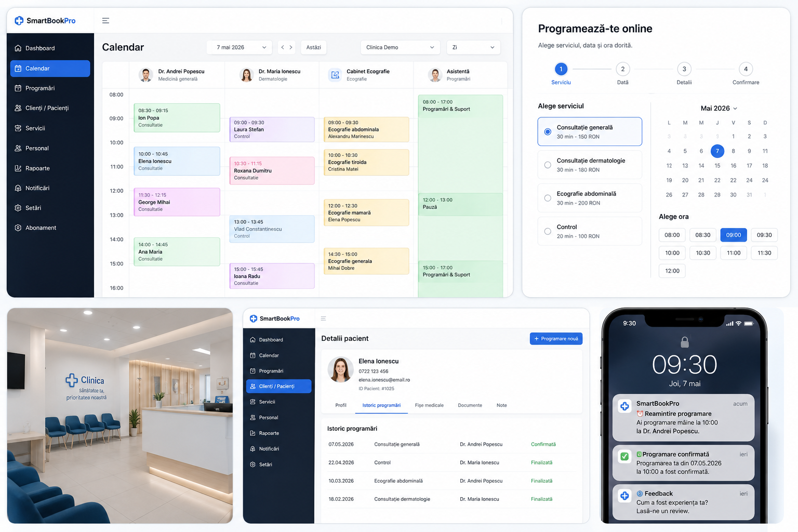The image size is (798, 532).
Task: Open Setări in patient details sidebar
Action: (x=278, y=464)
